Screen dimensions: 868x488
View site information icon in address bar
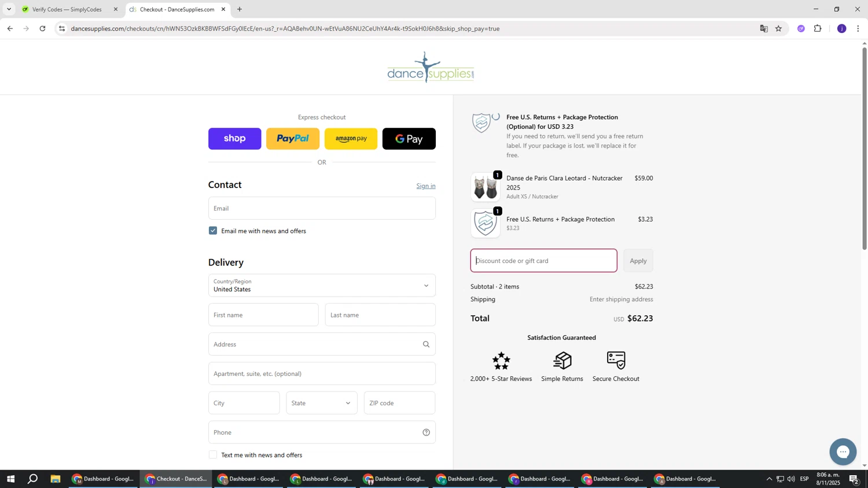click(62, 28)
